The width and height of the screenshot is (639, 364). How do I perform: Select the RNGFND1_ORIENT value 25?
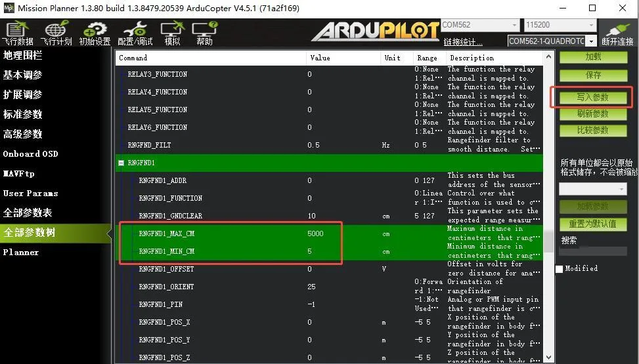coord(312,287)
